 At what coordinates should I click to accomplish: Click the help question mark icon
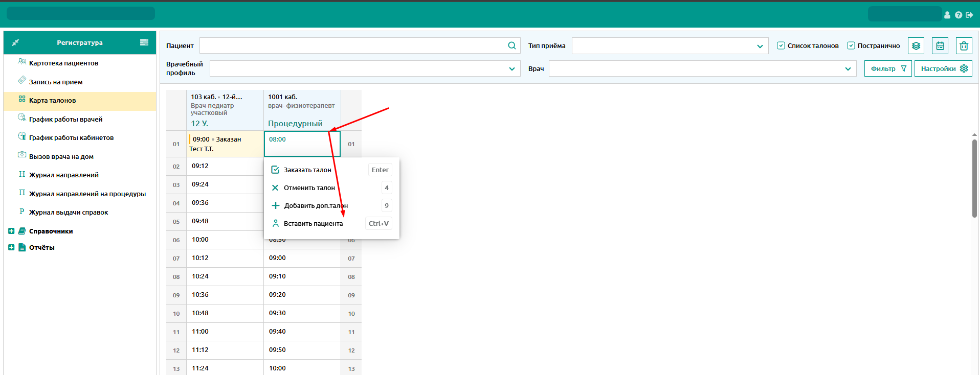point(958,15)
